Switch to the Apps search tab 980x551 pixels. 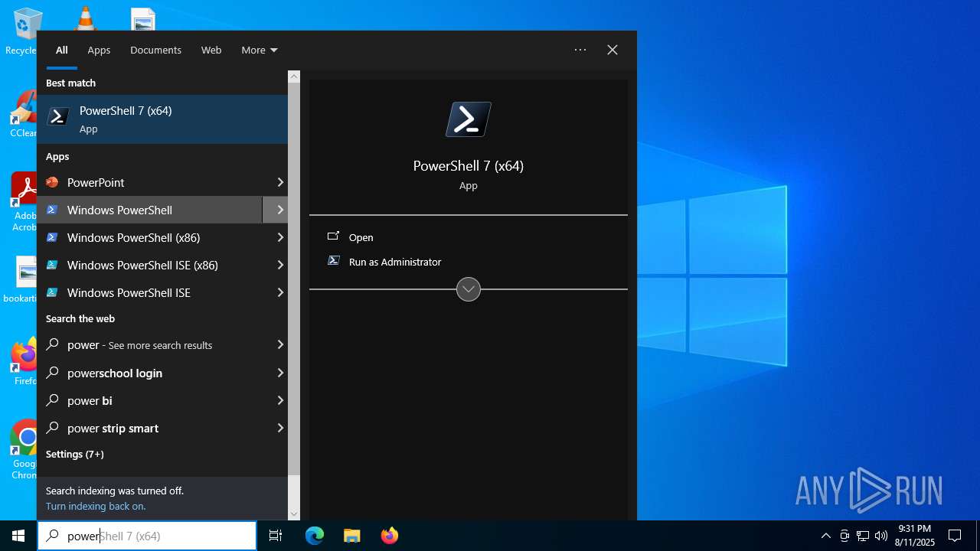[x=99, y=50]
